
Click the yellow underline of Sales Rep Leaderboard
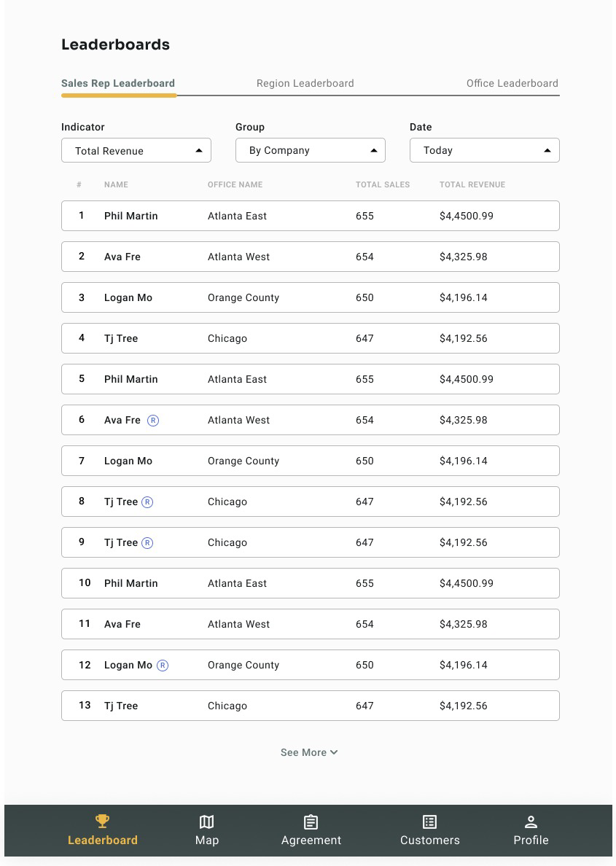[119, 93]
